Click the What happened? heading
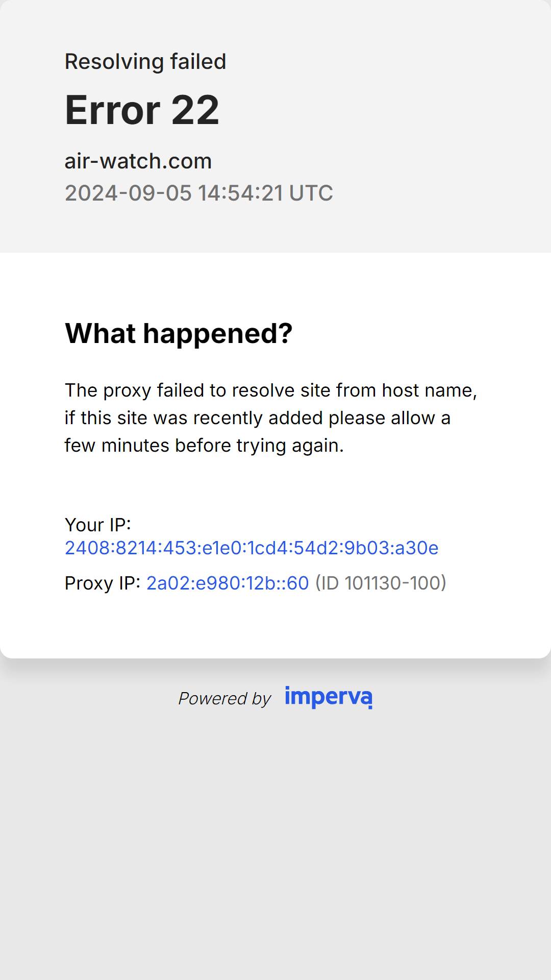Viewport: 551px width, 980px height. 179,334
